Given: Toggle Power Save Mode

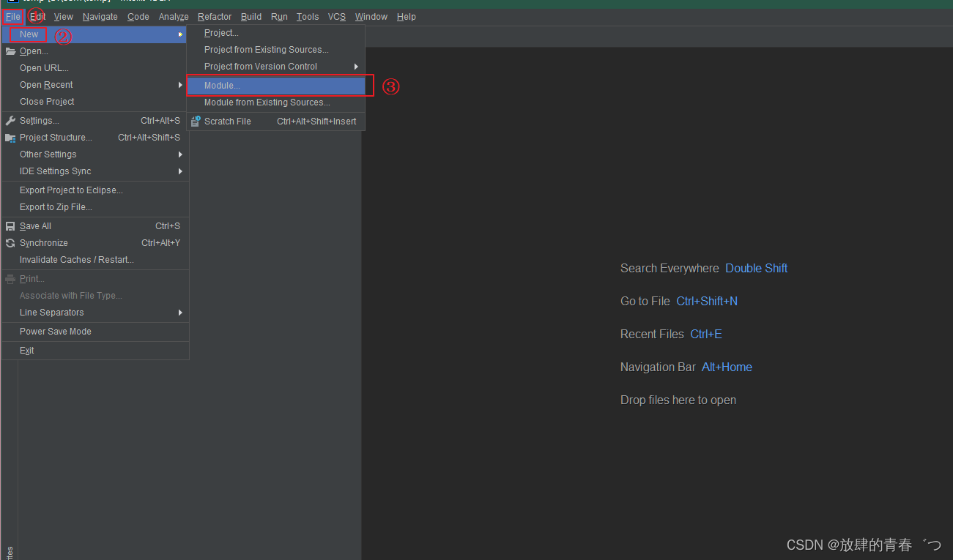Looking at the screenshot, I should tap(94, 332).
